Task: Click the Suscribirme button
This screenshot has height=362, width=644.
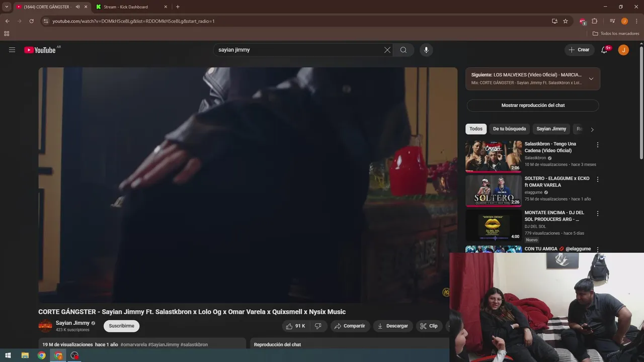Action: pyautogui.click(x=122, y=326)
